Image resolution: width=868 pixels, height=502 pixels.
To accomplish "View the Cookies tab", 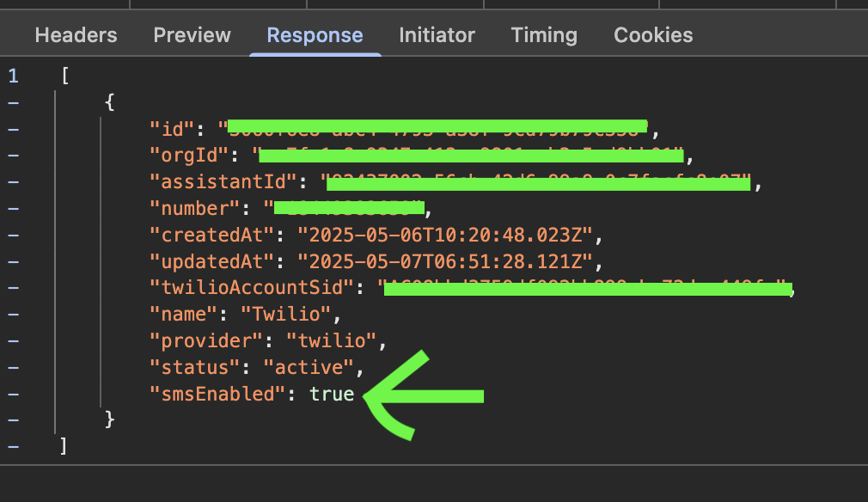I will (653, 35).
